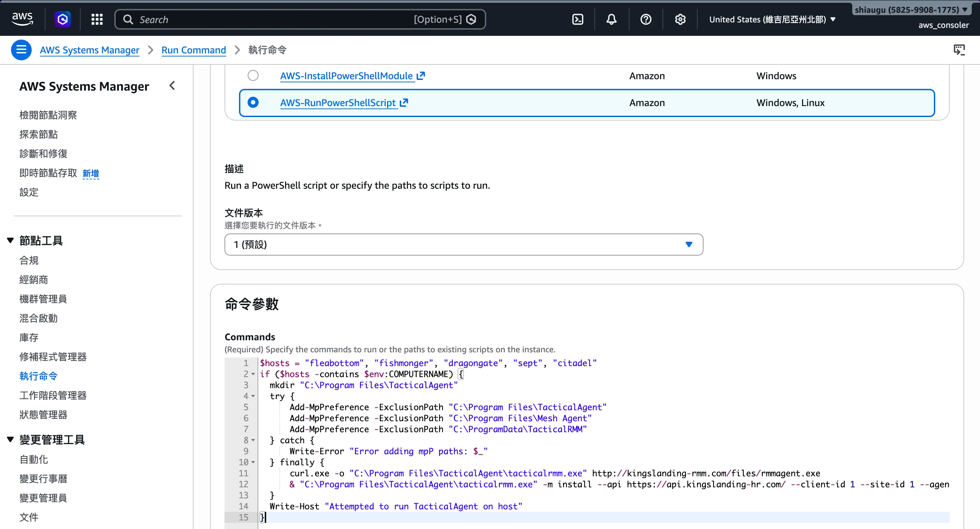This screenshot has width=980, height=529.
Task: Fold the catch block at line 8
Action: coord(253,441)
